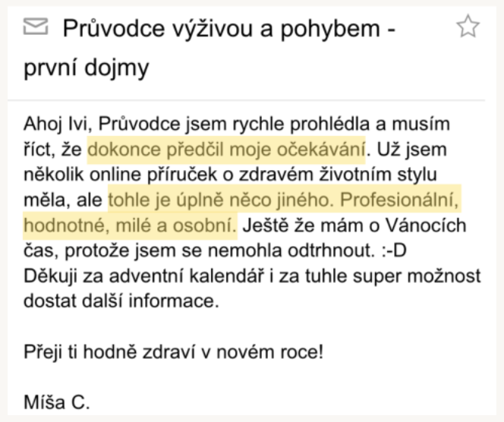Click the divider line below the subject

[252, 100]
